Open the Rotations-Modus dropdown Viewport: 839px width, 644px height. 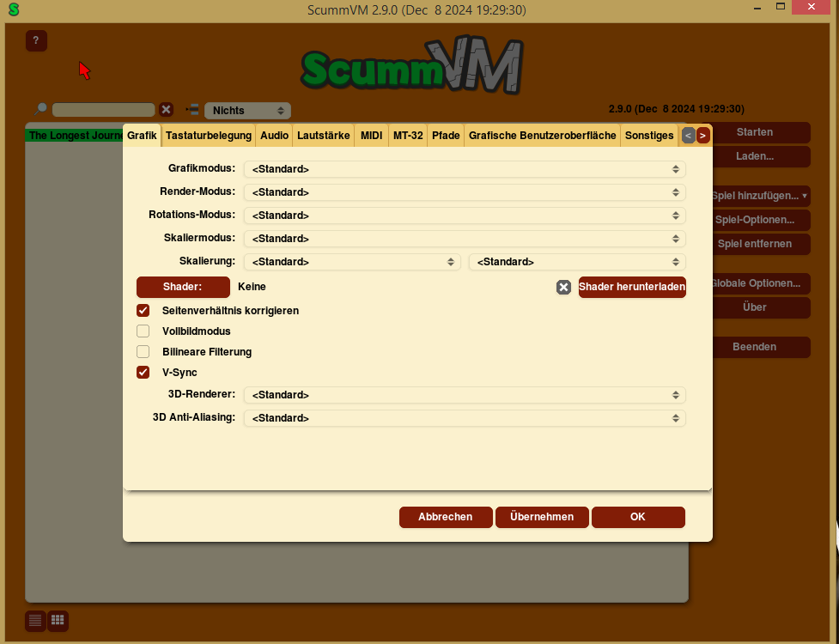(465, 216)
